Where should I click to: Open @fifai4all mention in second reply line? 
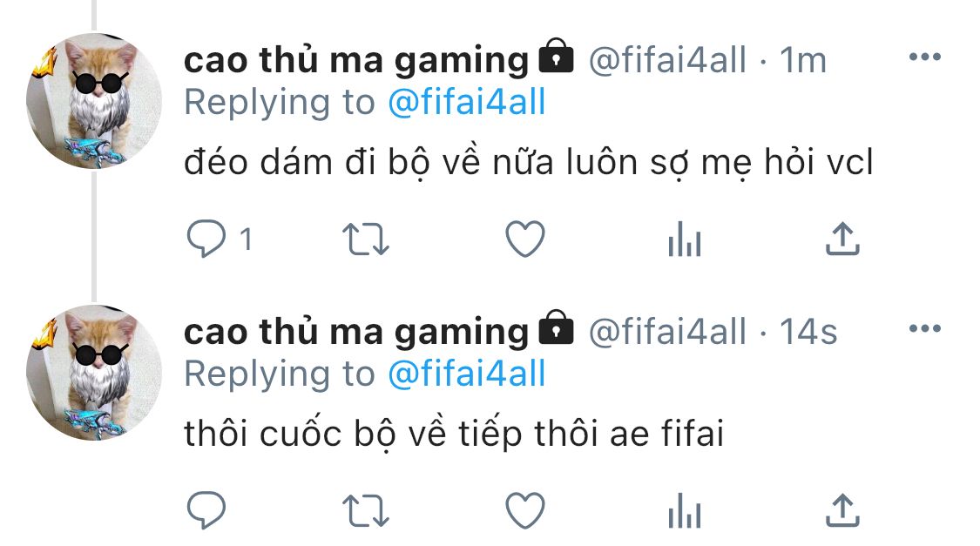tap(467, 374)
